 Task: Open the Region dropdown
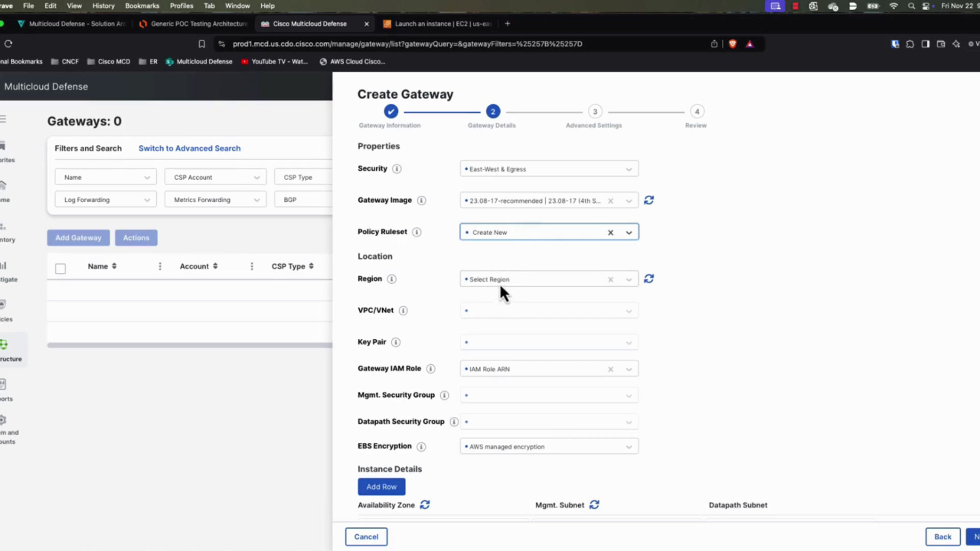tap(549, 279)
